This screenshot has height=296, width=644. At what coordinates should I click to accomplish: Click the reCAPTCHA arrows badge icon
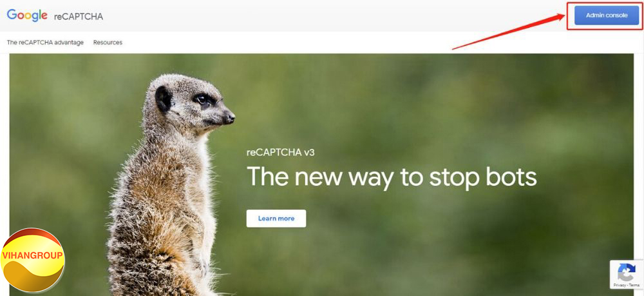coord(627,273)
